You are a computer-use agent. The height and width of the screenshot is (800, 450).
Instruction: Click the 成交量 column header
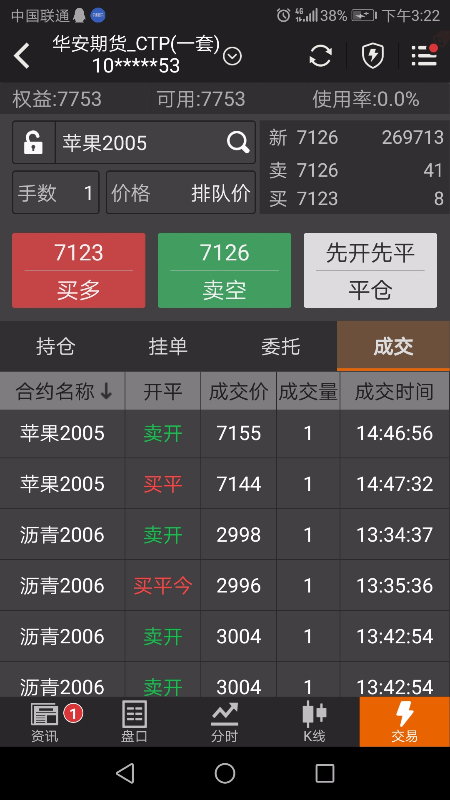[x=308, y=392]
